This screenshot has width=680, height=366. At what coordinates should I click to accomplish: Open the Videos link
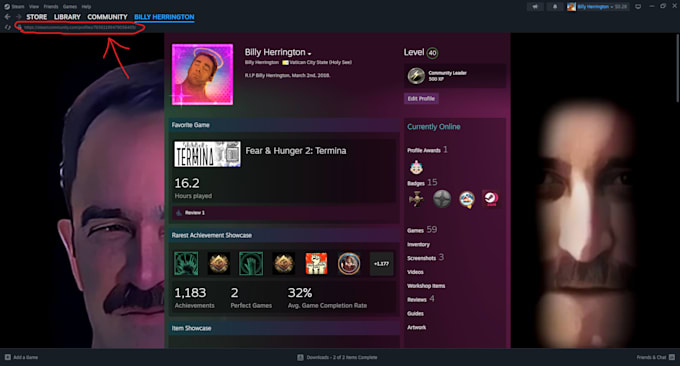pos(415,272)
